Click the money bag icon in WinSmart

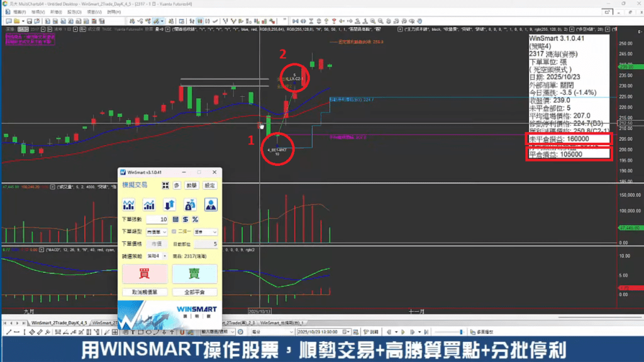(190, 204)
